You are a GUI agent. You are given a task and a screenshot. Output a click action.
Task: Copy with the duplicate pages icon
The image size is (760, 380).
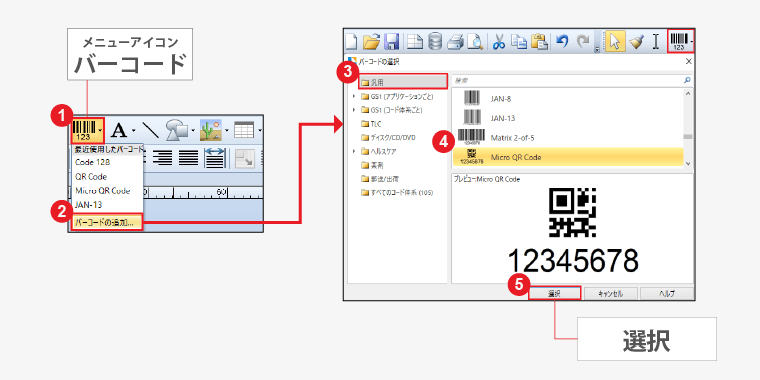[520, 42]
